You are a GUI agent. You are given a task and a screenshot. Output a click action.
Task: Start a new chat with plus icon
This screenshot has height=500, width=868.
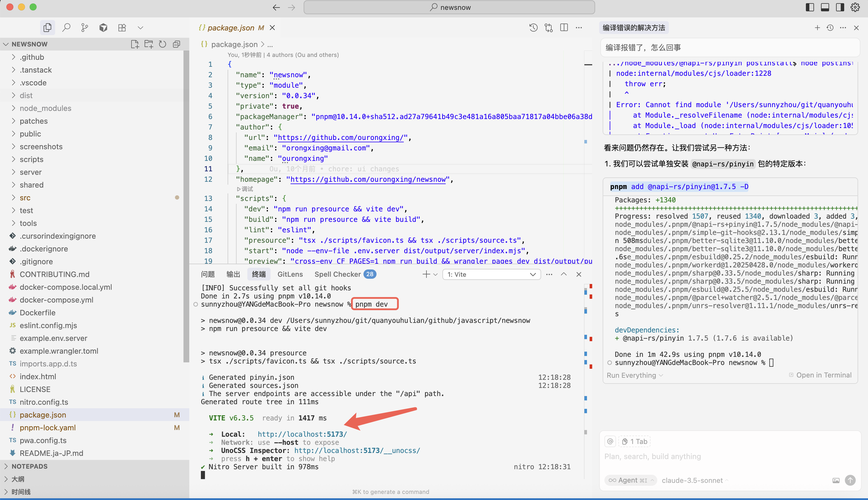click(817, 28)
